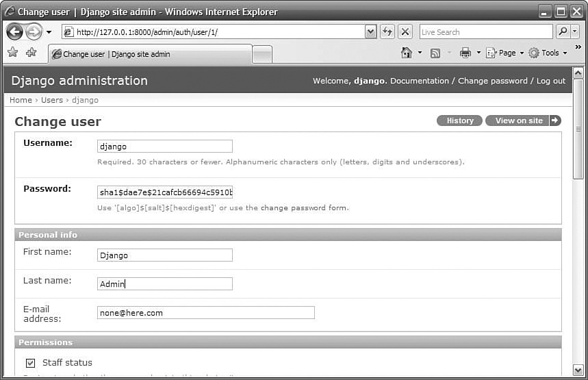Screen dimensions: 588x380
Task: Click the scrollbar up arrow
Action: [578, 73]
